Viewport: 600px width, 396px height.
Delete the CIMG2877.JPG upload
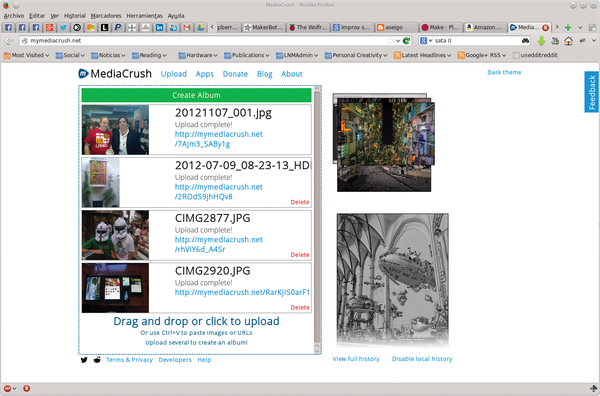300,255
